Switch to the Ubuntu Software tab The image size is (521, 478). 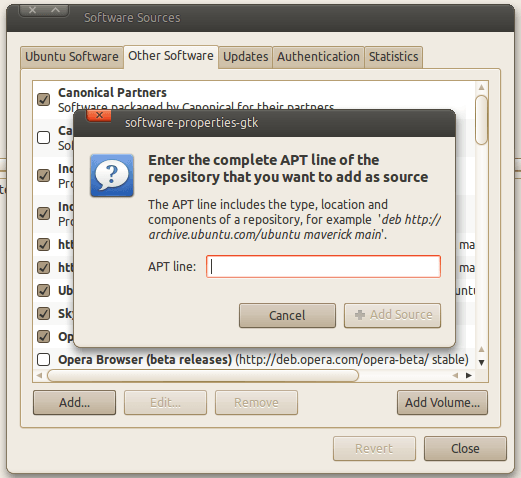(x=72, y=57)
